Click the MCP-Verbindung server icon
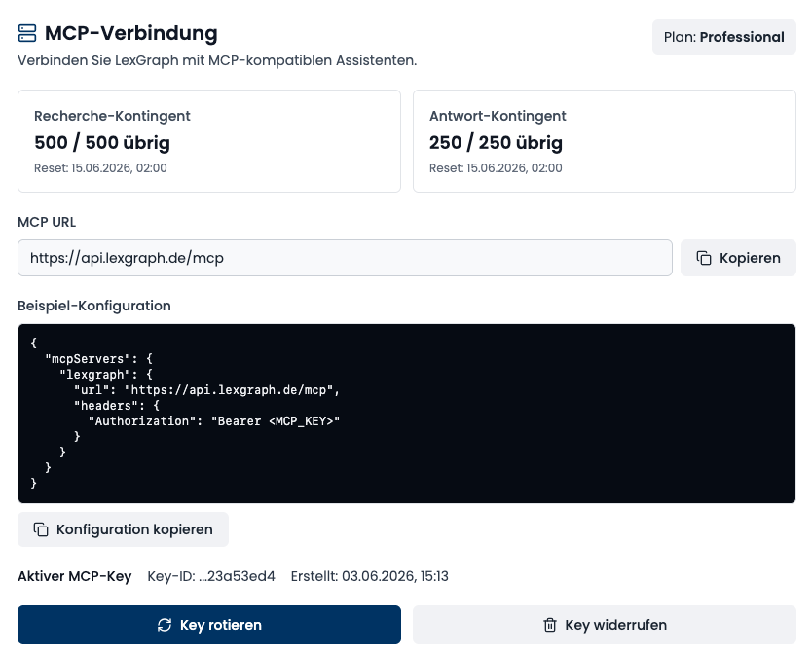The image size is (812, 654). [27, 33]
